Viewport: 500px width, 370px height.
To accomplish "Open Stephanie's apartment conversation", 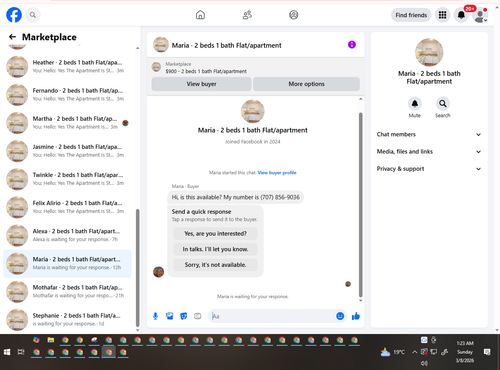I will 68,320.
